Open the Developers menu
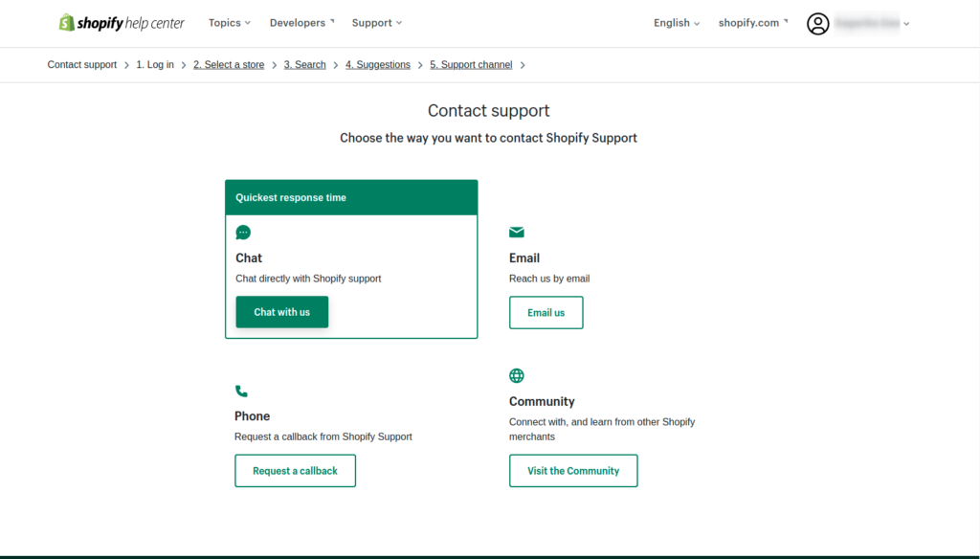Screen dimensions: 980x559 point(301,22)
